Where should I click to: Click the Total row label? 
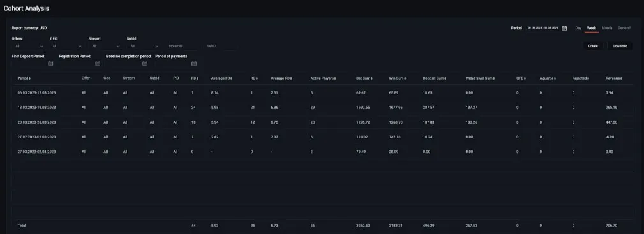pyautogui.click(x=21, y=226)
